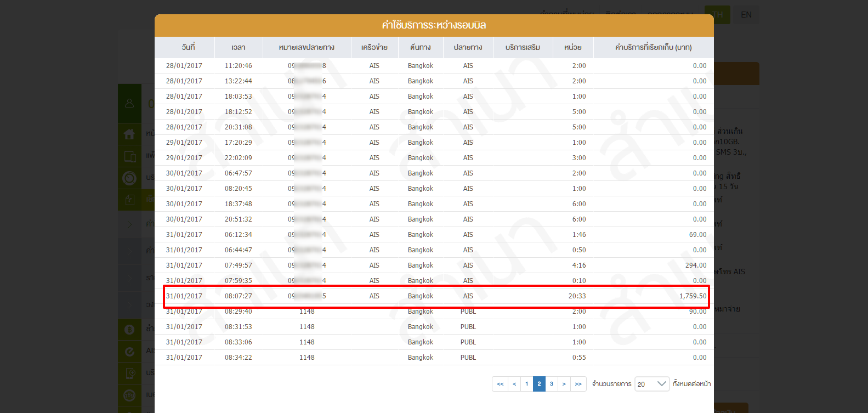Select the time cell 13:22:44
This screenshot has height=413, width=868.
click(x=239, y=81)
